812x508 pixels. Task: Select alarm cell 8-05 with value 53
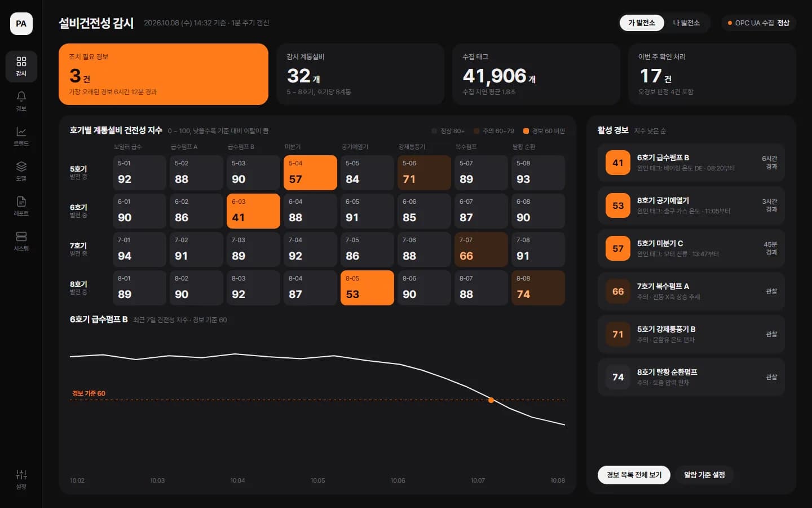click(x=367, y=288)
